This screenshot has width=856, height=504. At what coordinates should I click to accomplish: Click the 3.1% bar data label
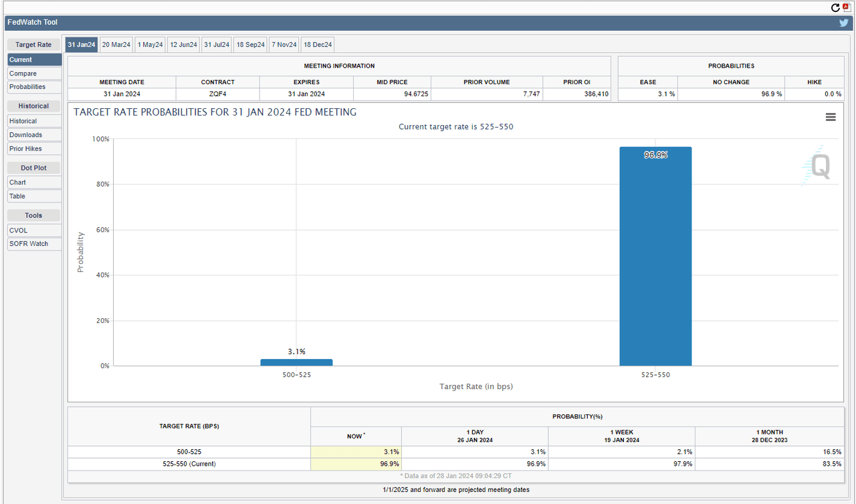coord(296,352)
